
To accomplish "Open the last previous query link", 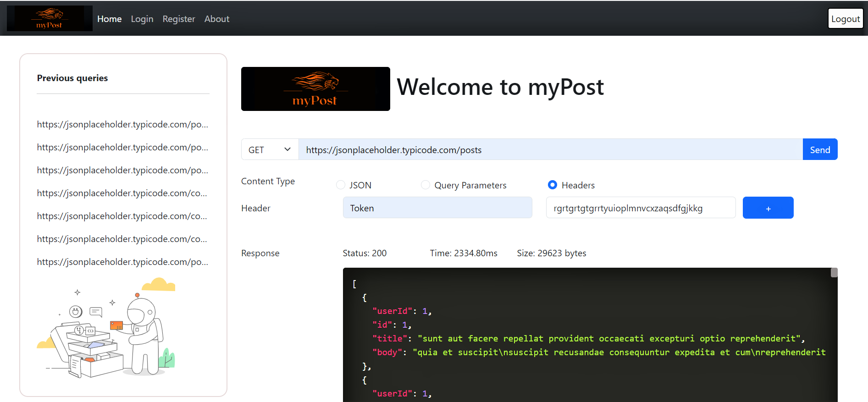I will point(123,262).
